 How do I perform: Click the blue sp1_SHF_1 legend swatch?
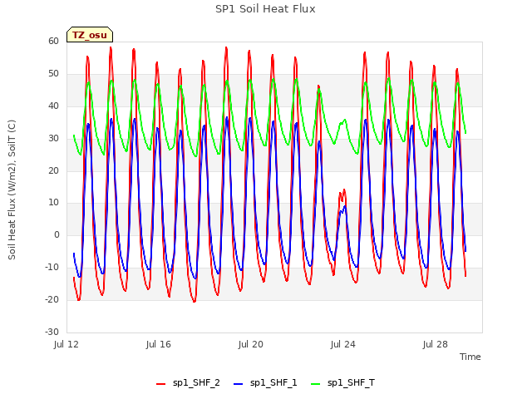coord(239,384)
